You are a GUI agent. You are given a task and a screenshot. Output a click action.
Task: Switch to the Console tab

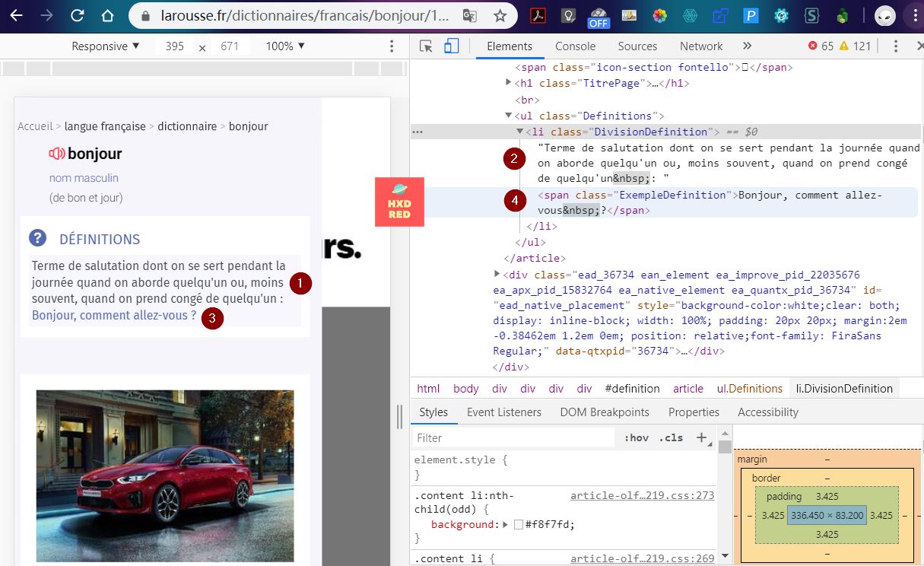point(575,46)
